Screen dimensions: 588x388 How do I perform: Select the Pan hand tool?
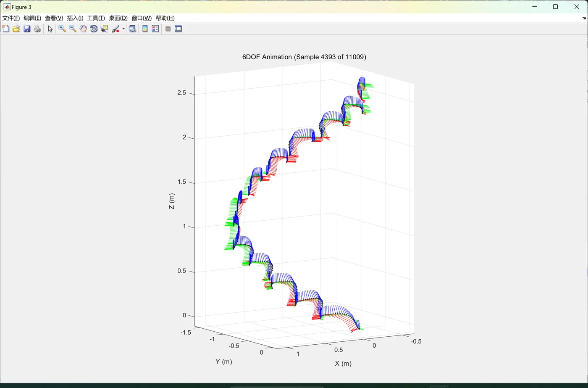[83, 29]
